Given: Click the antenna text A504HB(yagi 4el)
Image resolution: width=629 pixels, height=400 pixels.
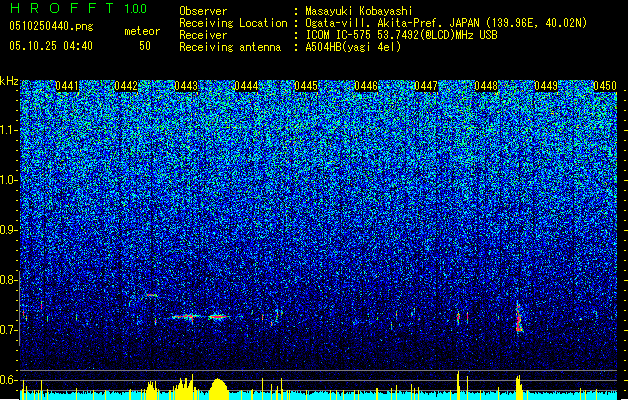Looking at the screenshot, I should tap(353, 47).
